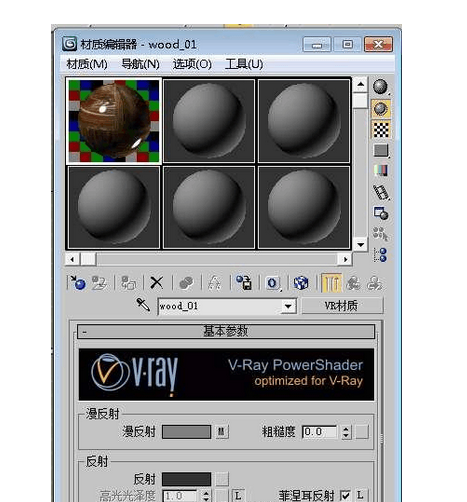This screenshot has height=502, width=467.
Task: Click the sample slots scroll up arrow
Action: pos(360,85)
